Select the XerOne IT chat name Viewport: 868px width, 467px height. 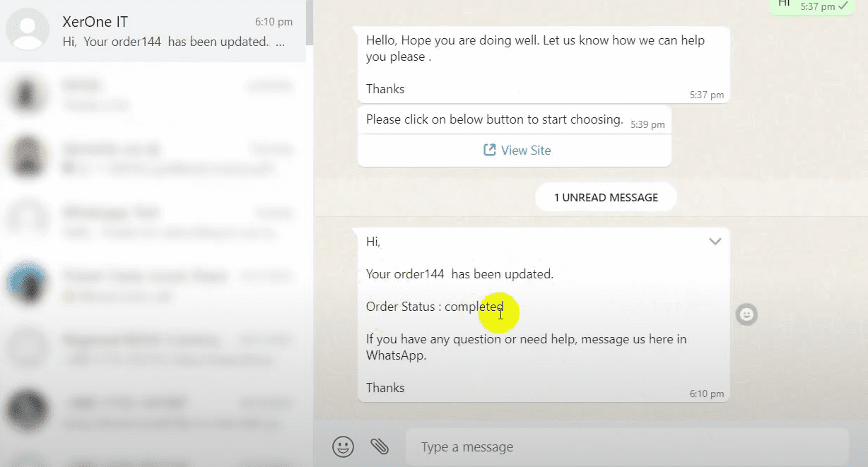(x=95, y=22)
